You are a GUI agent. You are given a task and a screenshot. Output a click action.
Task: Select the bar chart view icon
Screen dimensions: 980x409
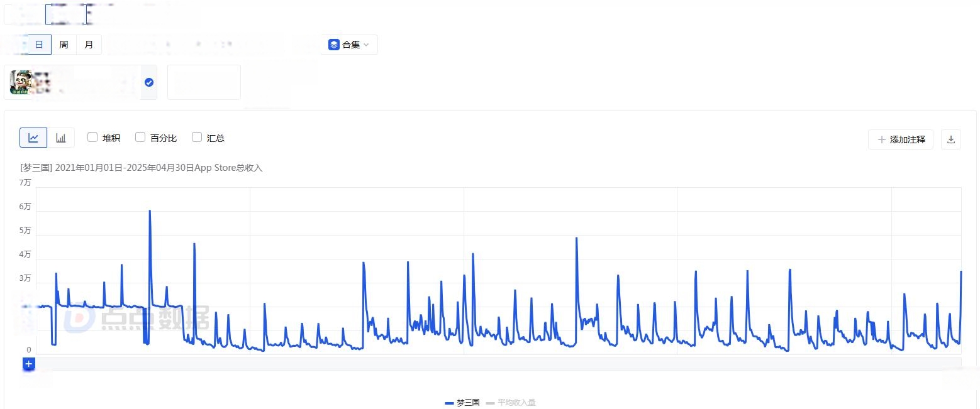tap(61, 138)
